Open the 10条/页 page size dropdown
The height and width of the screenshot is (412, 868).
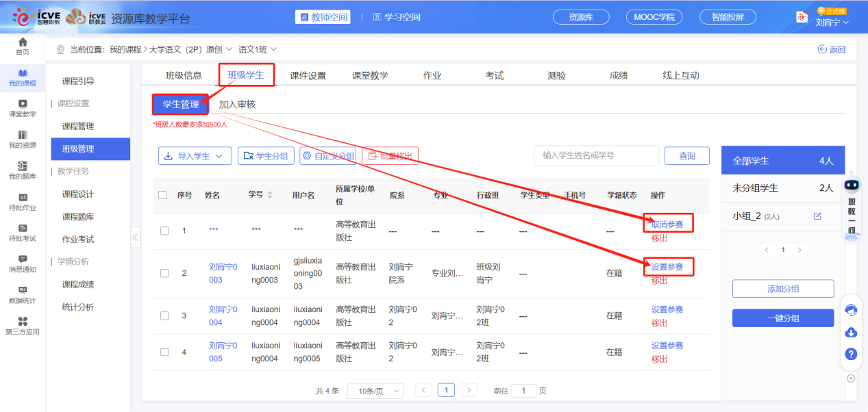pos(375,390)
